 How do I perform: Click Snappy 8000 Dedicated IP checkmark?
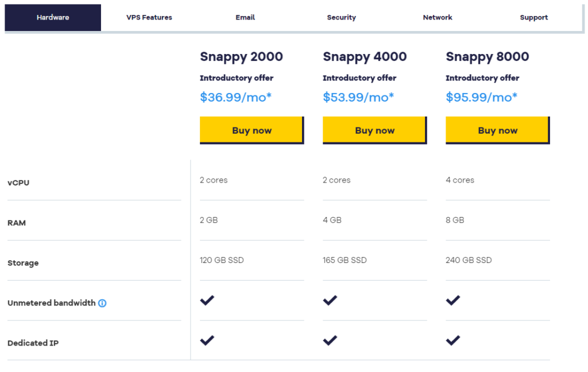[x=453, y=340]
